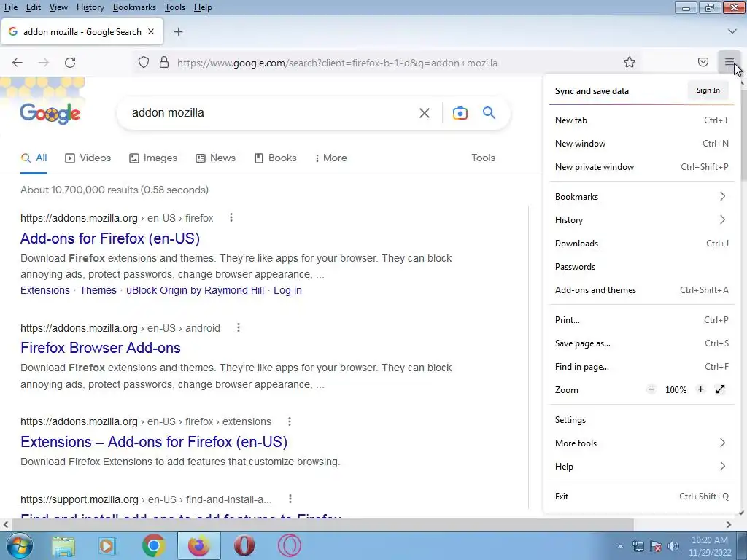The width and height of the screenshot is (747, 560).
Task: Clear the search box with X
Action: pos(424,113)
